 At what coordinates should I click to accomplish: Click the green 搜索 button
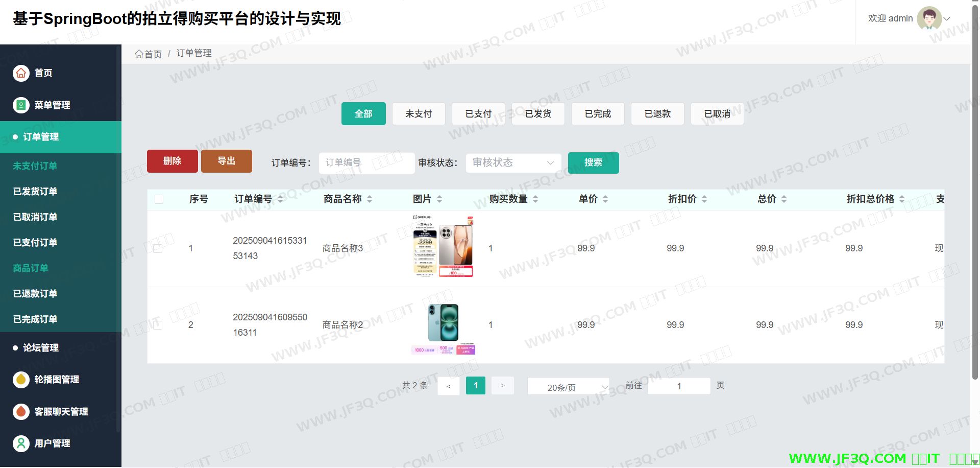pos(593,163)
